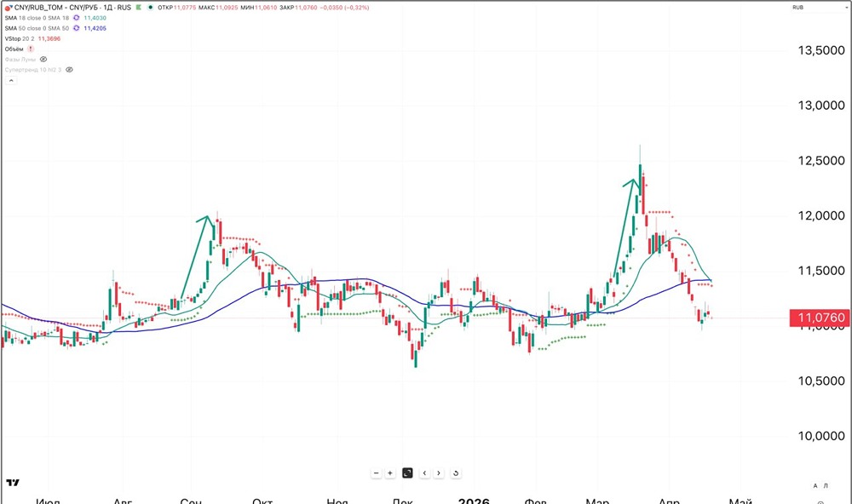Viewport: 852px width, 504px height.
Task: Click the green flag icon beside RUS
Action: [139, 8]
